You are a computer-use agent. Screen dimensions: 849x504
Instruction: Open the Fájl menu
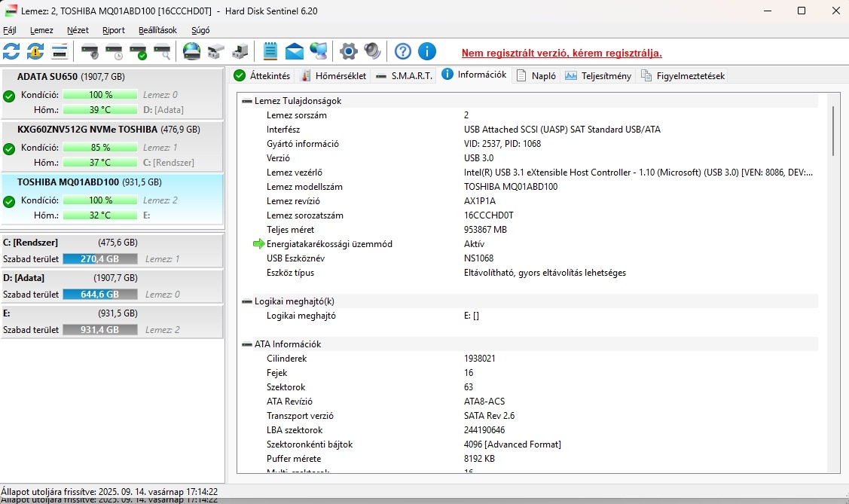point(10,30)
